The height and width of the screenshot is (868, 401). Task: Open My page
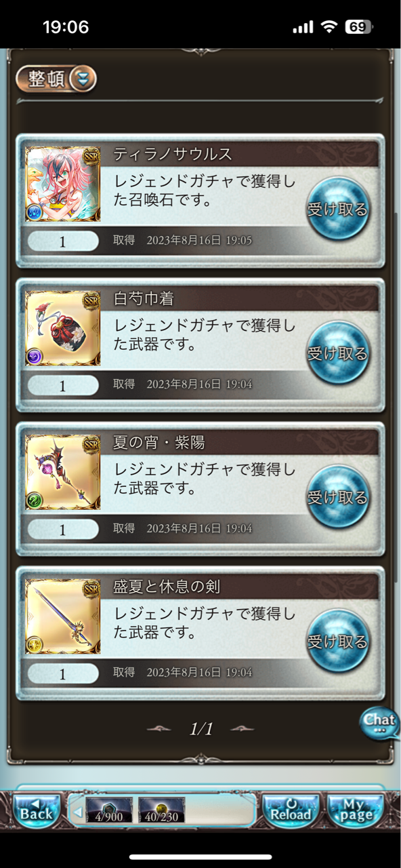[356, 810]
